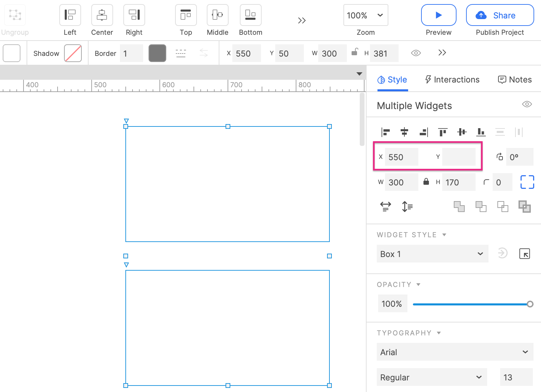
Task: Click the rotation icon beside 0°
Action: coord(499,157)
